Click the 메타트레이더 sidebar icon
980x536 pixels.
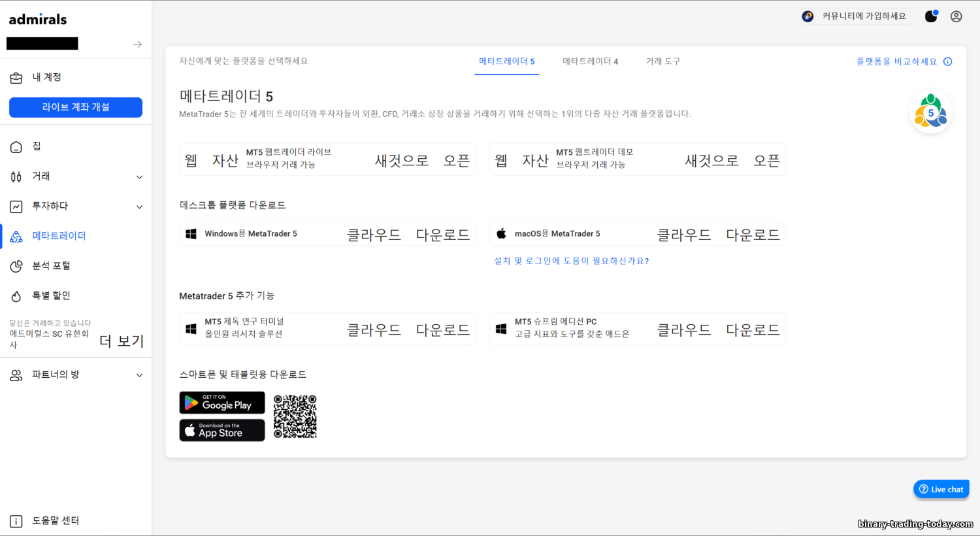tap(16, 236)
